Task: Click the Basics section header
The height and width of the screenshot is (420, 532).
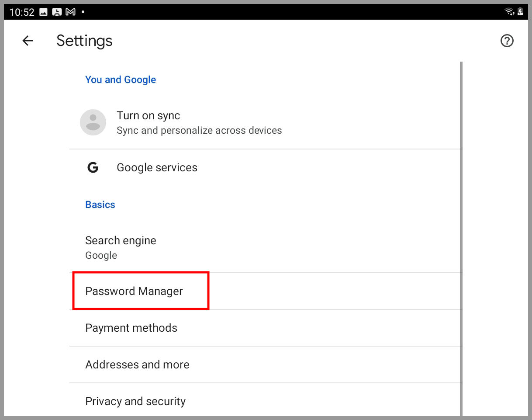Action: (x=100, y=205)
